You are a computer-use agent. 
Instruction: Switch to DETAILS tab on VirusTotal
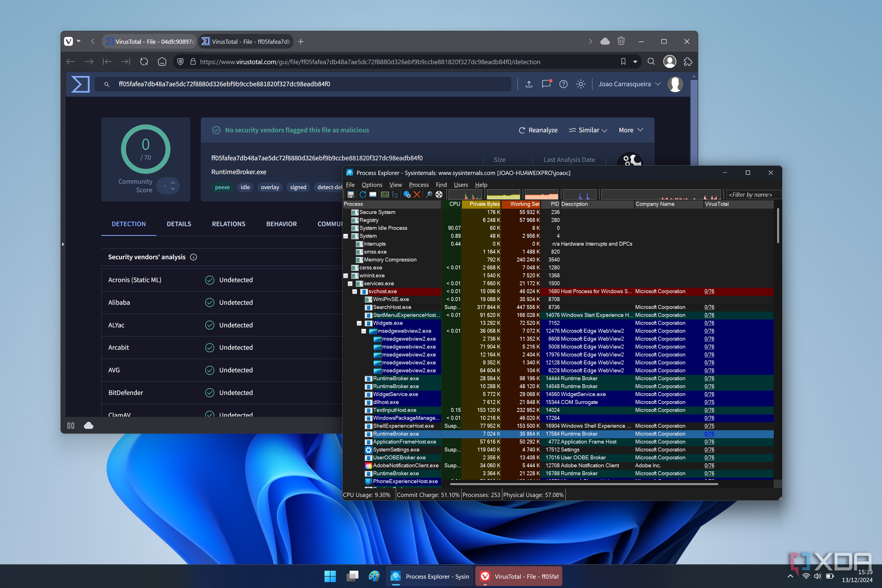click(179, 224)
